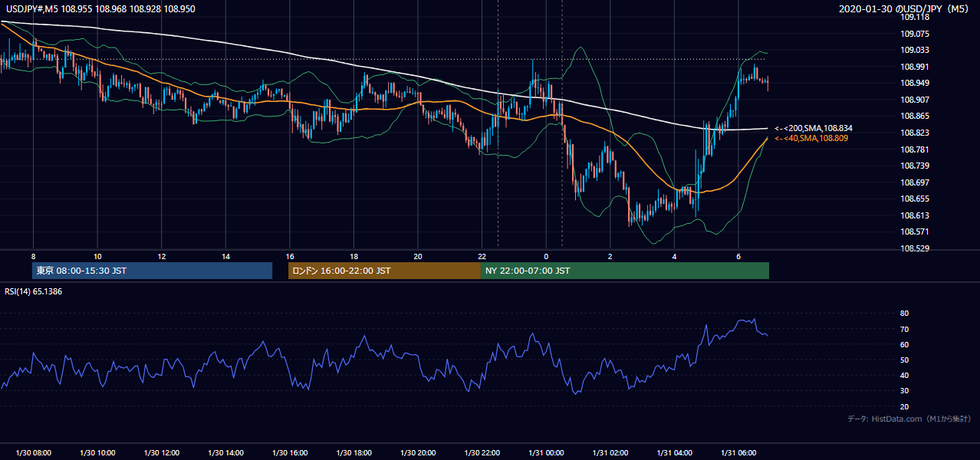Click RSI axis level 80
The width and height of the screenshot is (980, 460).
pyautogui.click(x=904, y=314)
